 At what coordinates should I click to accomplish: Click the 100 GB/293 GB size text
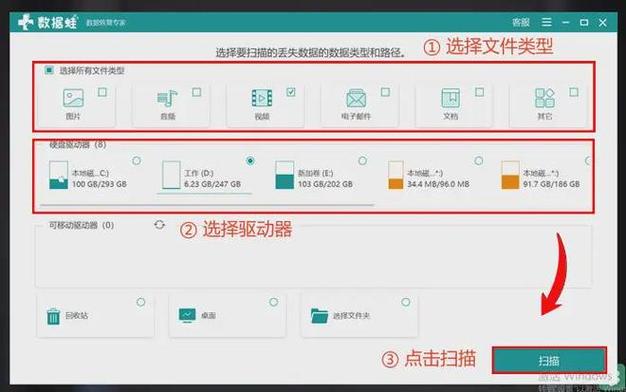(x=99, y=184)
